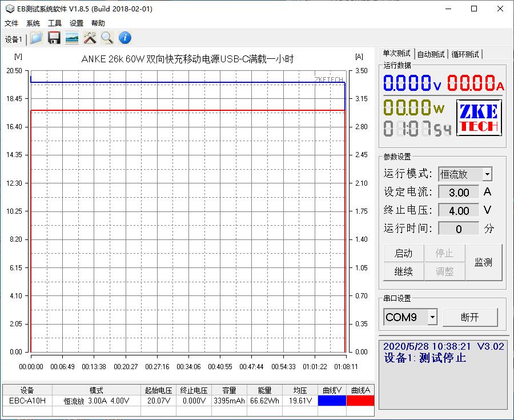
Task: Click the blue 曲线V color swatch
Action: (x=332, y=401)
